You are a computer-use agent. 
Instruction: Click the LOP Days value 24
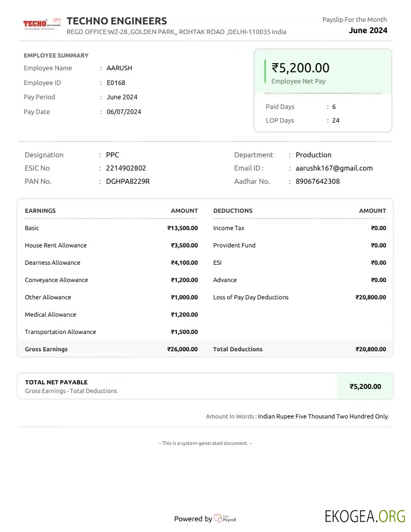(336, 121)
